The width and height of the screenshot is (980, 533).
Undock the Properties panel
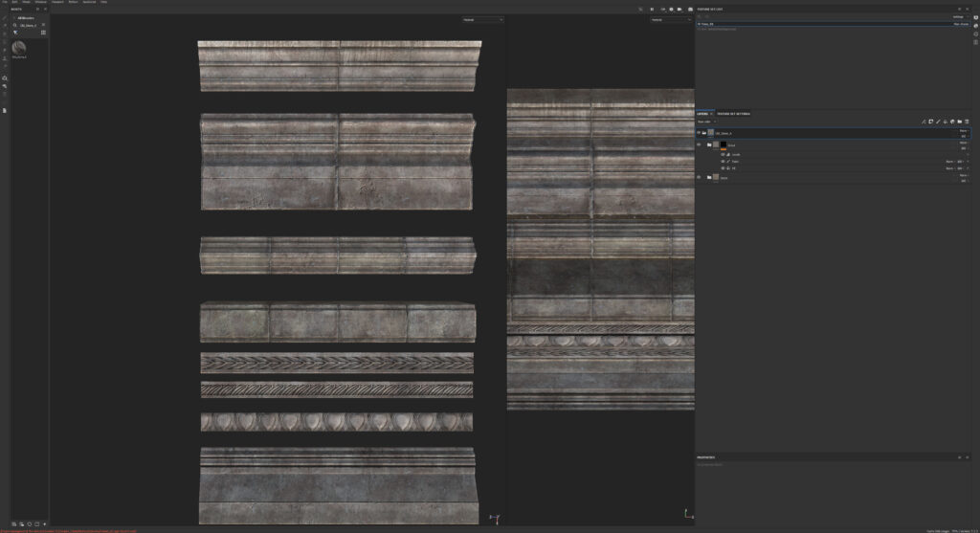(x=959, y=457)
